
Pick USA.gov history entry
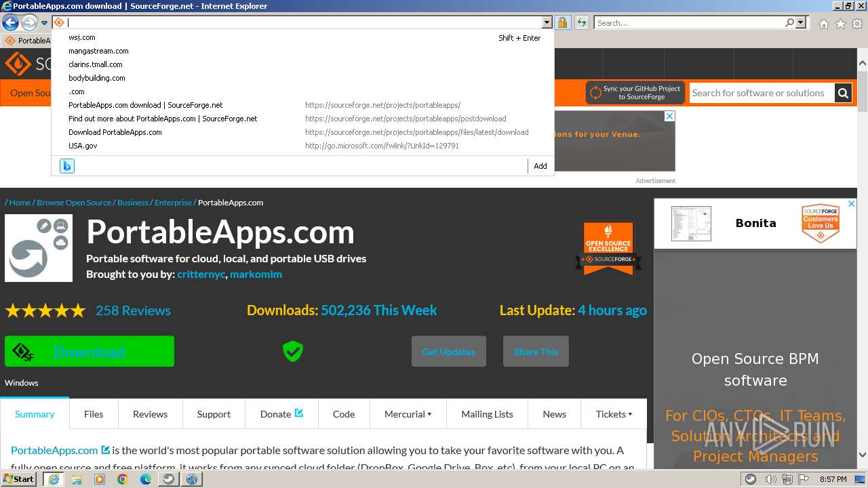302,146
